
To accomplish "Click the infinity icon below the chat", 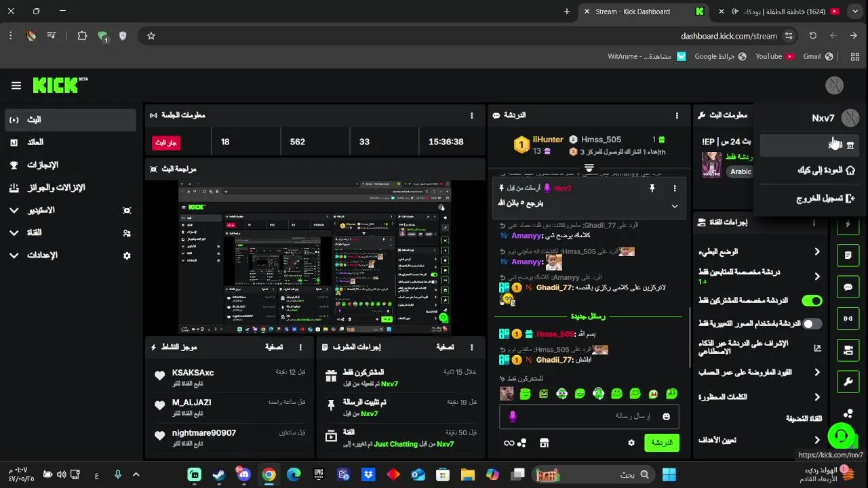I will pos(509,443).
